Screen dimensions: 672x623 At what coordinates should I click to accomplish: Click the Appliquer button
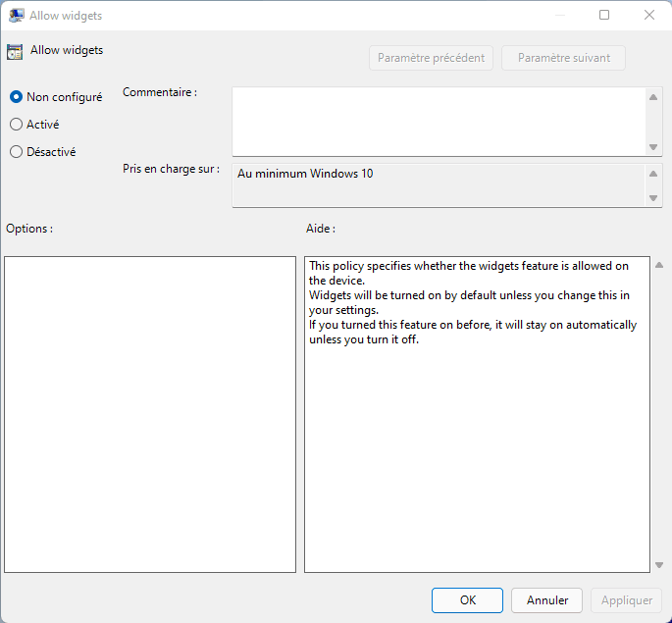coord(626,600)
